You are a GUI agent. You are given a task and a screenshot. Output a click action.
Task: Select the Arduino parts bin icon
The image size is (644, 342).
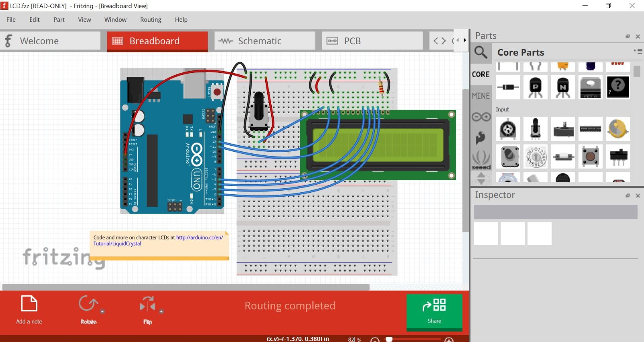(481, 117)
